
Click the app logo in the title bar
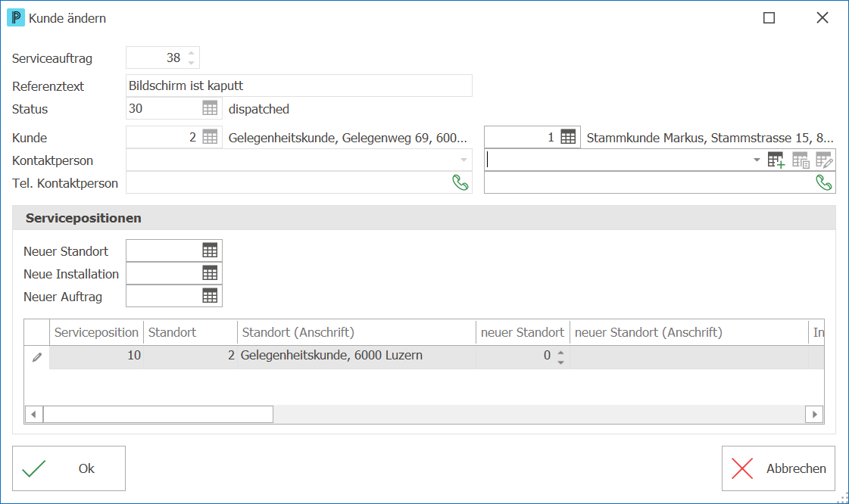click(x=16, y=18)
